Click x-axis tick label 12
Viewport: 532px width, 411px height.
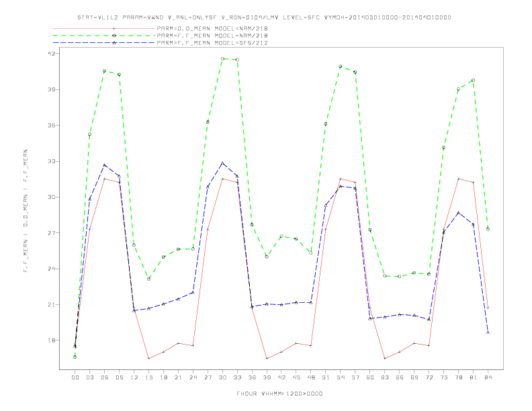[134, 377]
